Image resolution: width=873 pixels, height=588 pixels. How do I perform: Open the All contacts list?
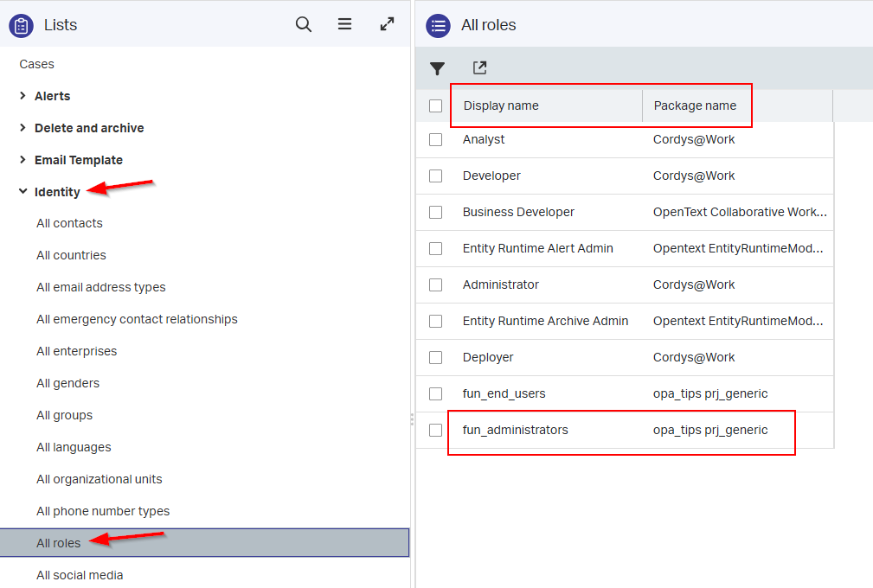(69, 223)
